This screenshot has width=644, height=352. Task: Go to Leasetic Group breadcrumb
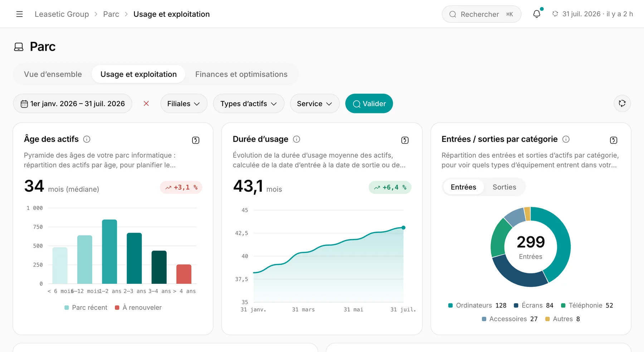pyautogui.click(x=62, y=14)
